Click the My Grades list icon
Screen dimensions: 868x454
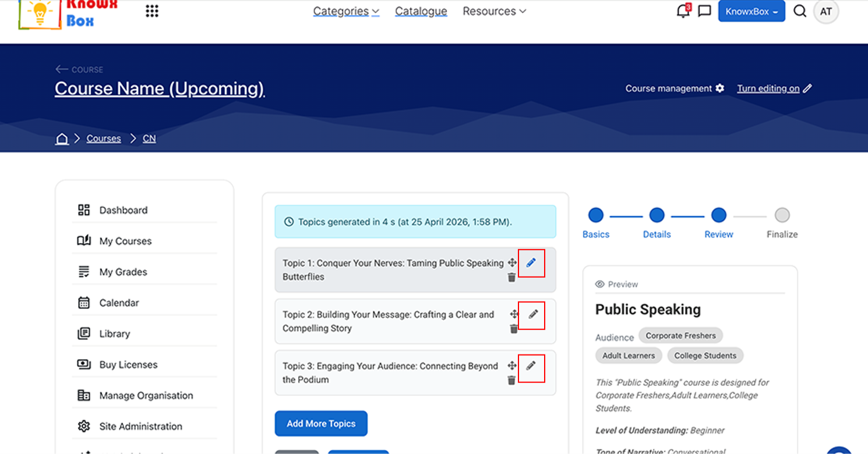[x=84, y=272]
